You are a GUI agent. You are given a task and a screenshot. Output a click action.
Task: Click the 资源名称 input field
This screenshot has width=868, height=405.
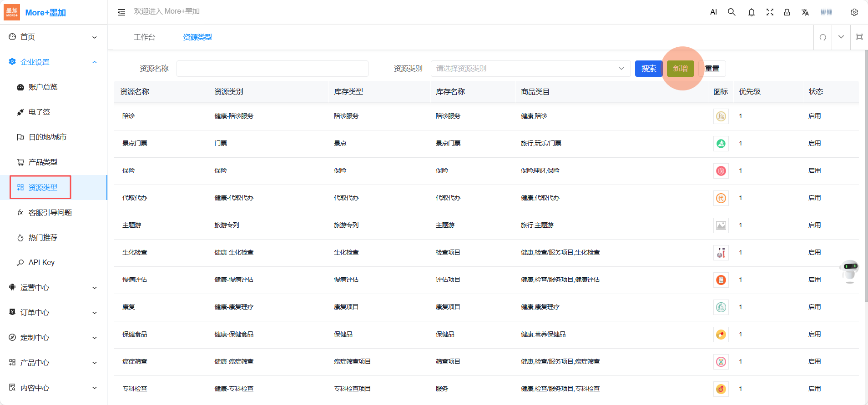[x=272, y=69]
